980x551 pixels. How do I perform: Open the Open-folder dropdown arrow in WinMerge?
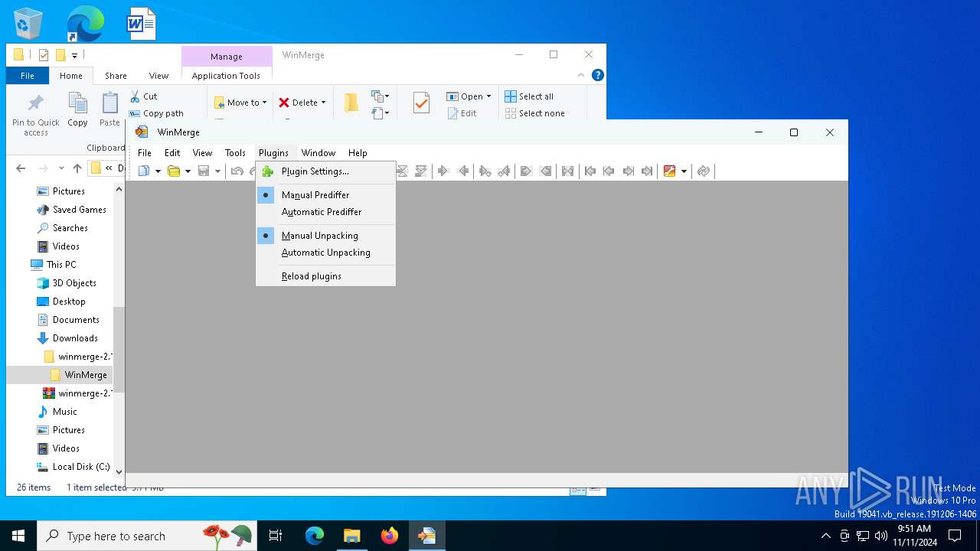click(x=188, y=171)
